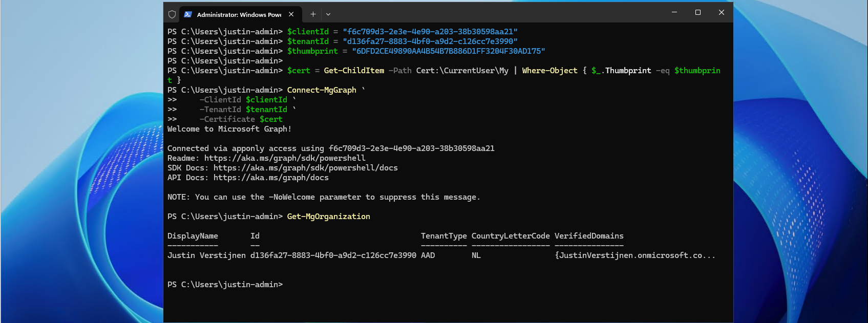The image size is (868, 323).
Task: Click the $thumbprint string value "6DFD2CE49890..."
Action: coord(449,51)
